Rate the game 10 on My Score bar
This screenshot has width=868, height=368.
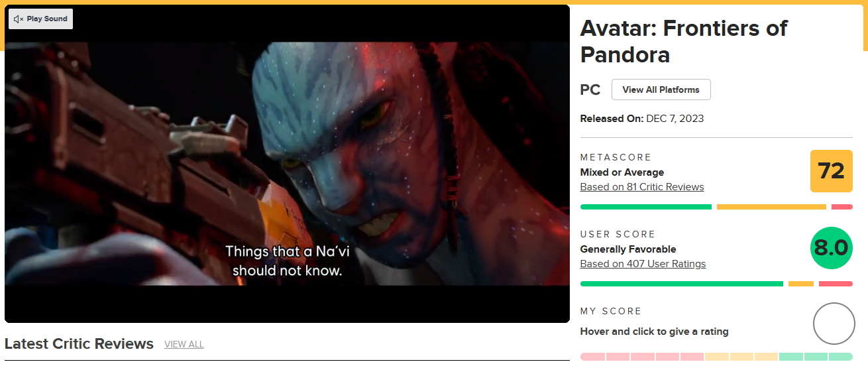(841, 357)
